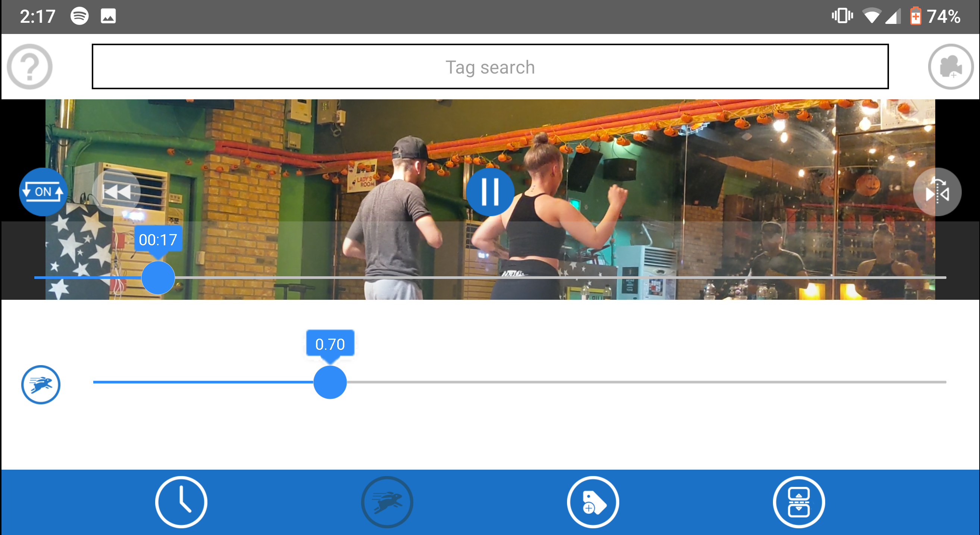Tap the rabbit speed icon beside slider
The image size is (980, 535).
pyautogui.click(x=41, y=385)
